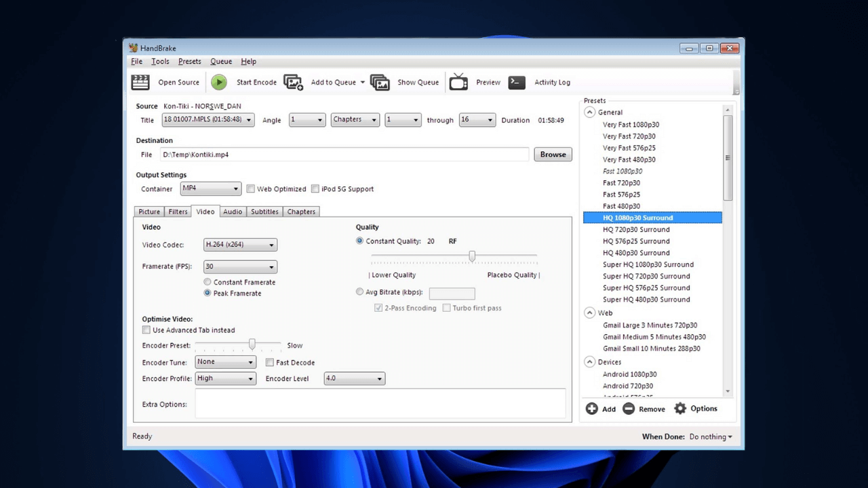Switch to the Chapters tab
The height and width of the screenshot is (488, 868).
301,212
